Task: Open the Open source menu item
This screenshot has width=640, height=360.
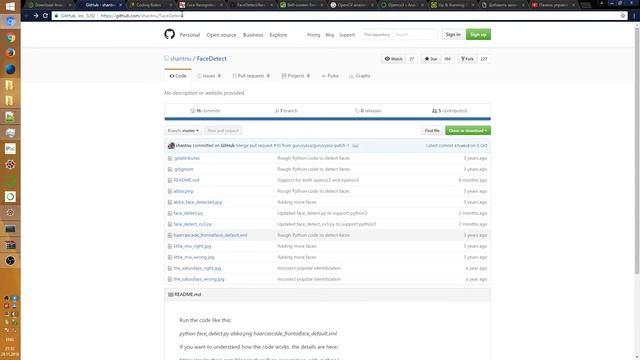Action: tap(221, 35)
